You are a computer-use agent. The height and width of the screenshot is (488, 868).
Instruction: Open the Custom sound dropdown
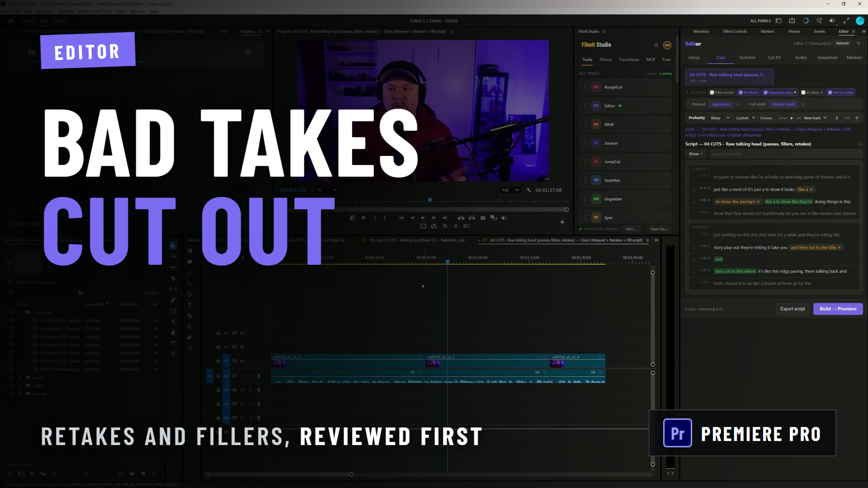coord(745,118)
